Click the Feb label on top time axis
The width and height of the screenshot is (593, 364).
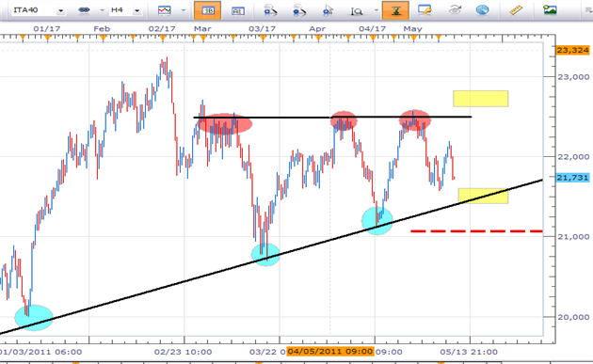click(102, 29)
